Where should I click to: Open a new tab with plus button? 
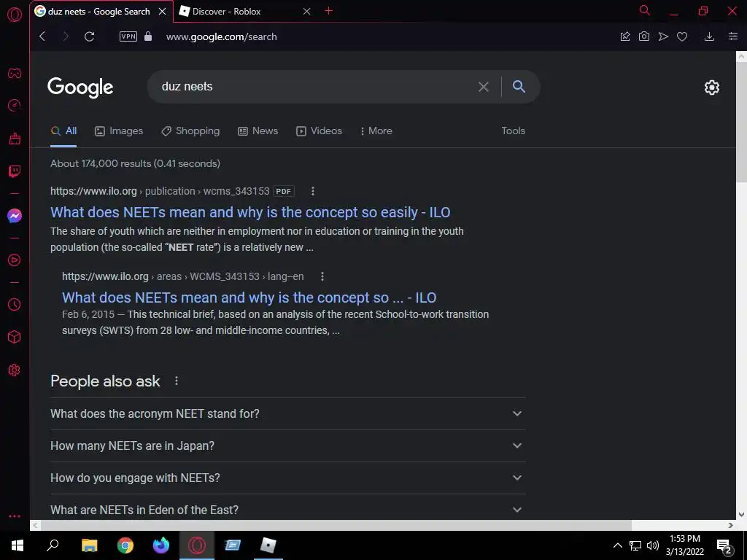pyautogui.click(x=329, y=11)
